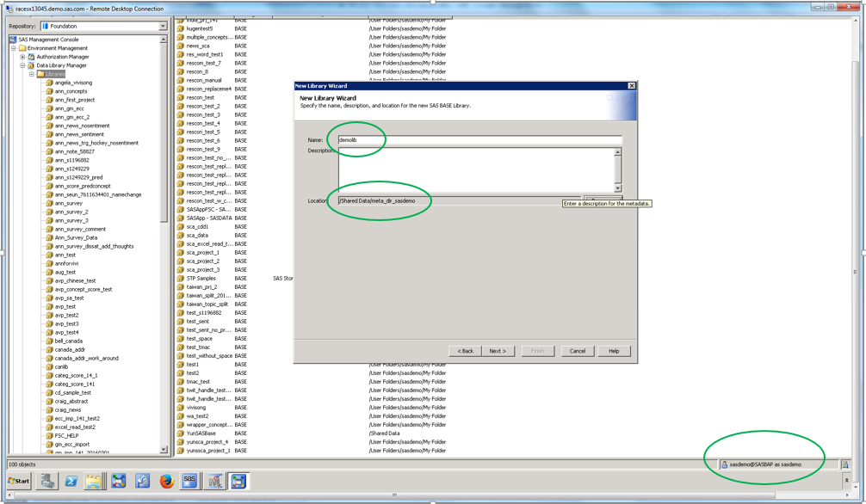Click the user icon in the status bar

725,464
